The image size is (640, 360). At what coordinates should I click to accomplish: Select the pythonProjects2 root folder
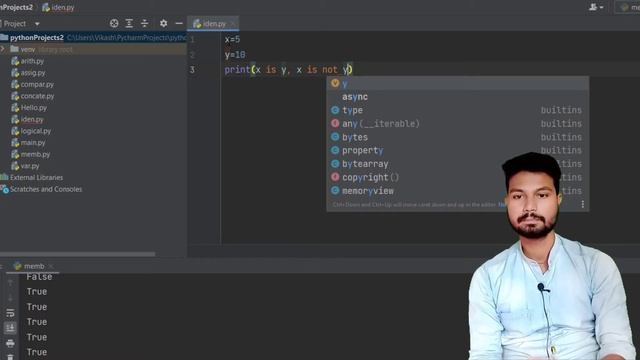pyautogui.click(x=37, y=38)
